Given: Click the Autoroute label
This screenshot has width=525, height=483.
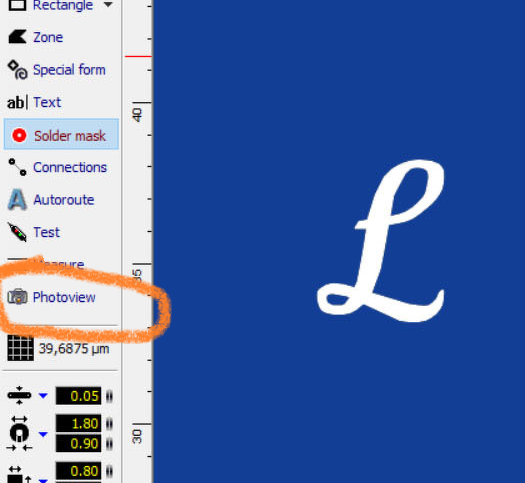Looking at the screenshot, I should [64, 200].
